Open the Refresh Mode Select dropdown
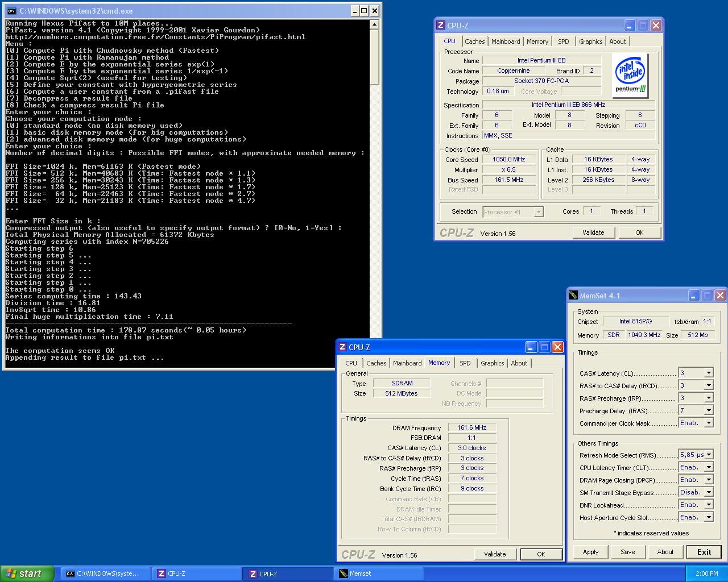Image resolution: width=728 pixels, height=582 pixels. tap(709, 455)
